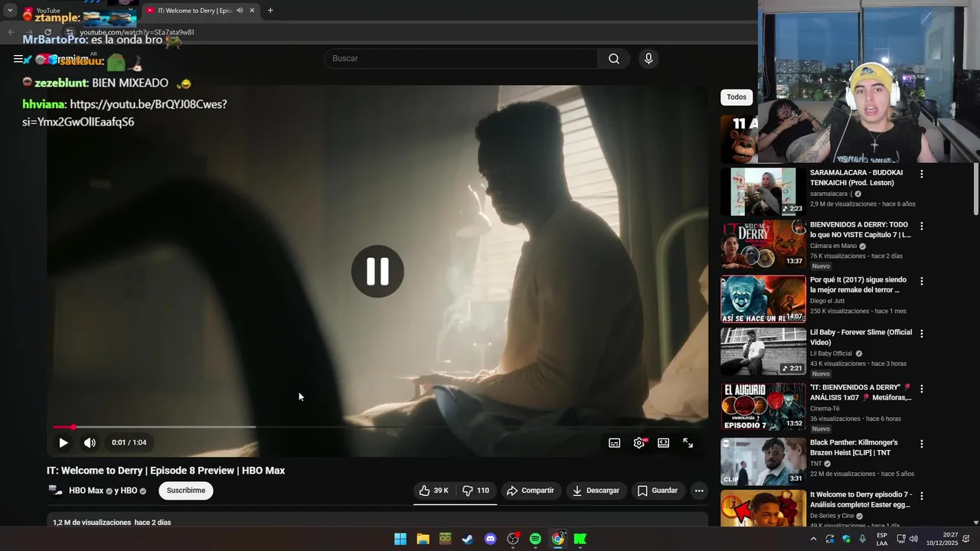
Task: Open Por qué It (2017) video title
Action: click(858, 285)
